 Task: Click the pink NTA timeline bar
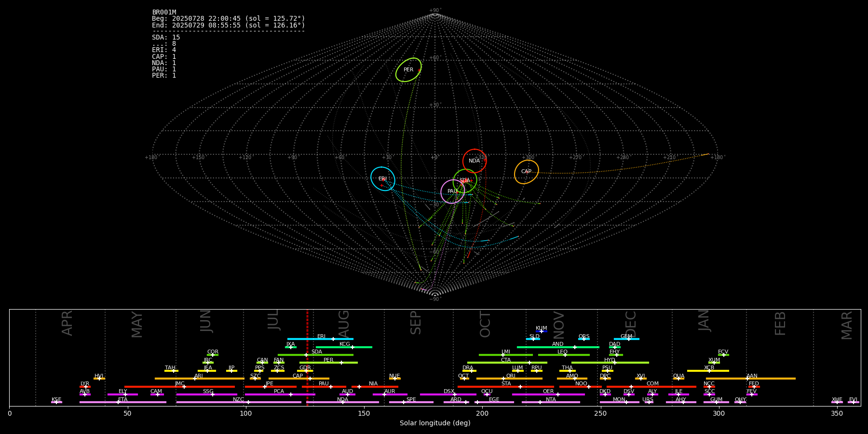pyautogui.click(x=551, y=402)
